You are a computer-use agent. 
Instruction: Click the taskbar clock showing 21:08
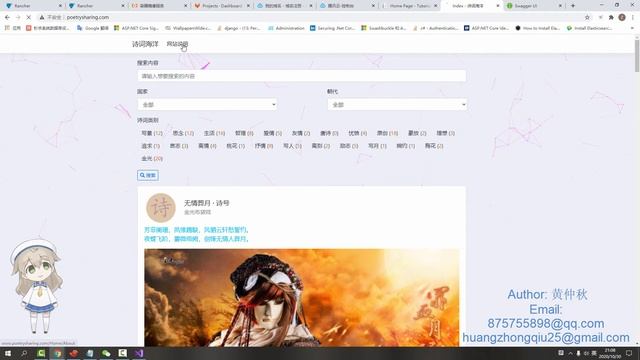610,353
